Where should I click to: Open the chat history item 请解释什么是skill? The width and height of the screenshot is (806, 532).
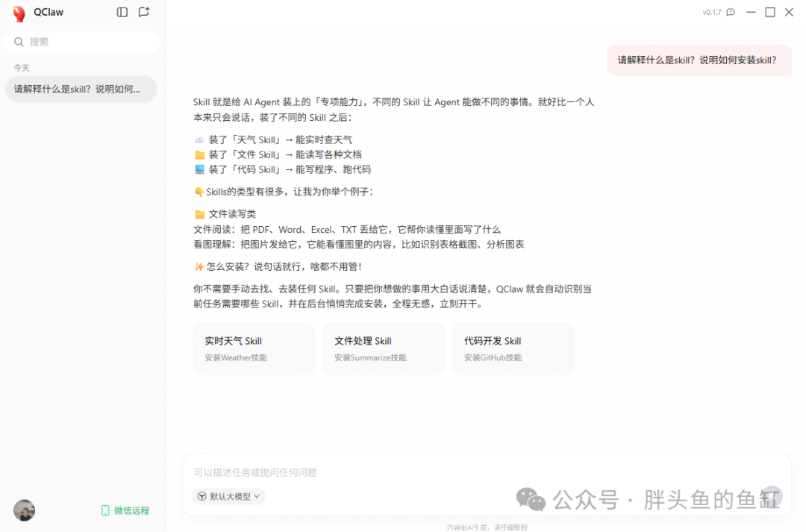pyautogui.click(x=81, y=89)
